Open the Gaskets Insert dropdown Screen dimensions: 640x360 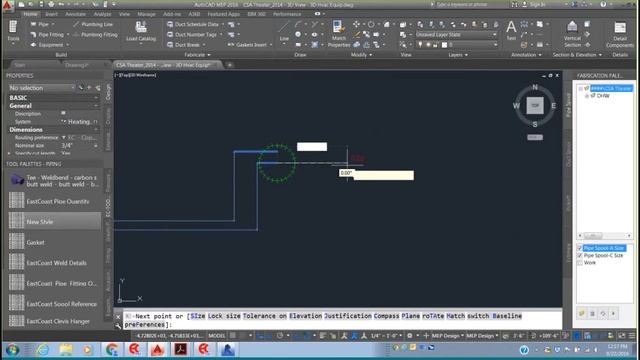coord(271,45)
